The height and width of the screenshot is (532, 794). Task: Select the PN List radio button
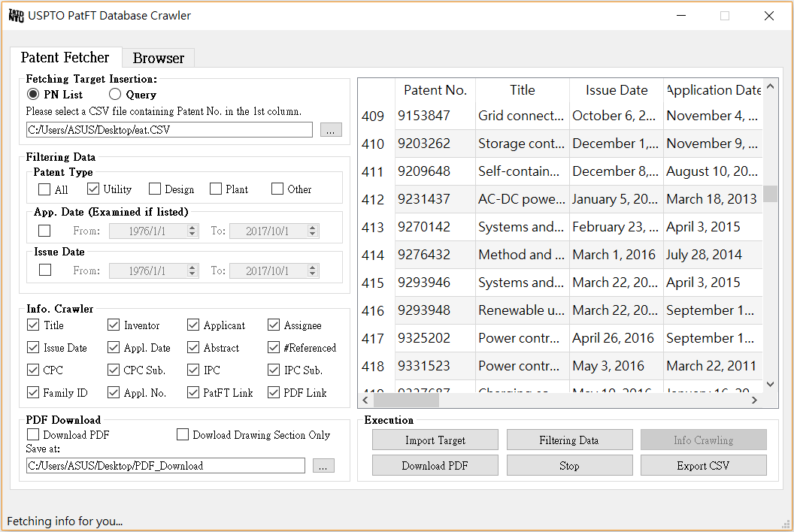click(x=33, y=94)
